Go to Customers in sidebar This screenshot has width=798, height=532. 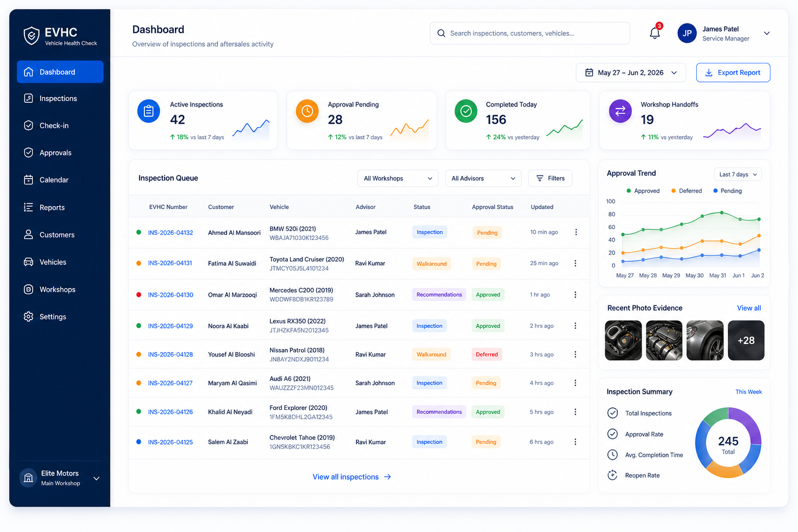pyautogui.click(x=60, y=235)
